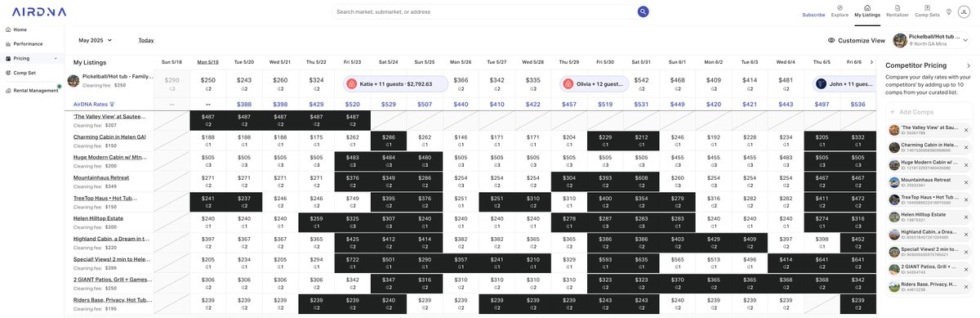Open Riders Base, Privacy, Hot Tub listing
This screenshot has width=980, height=318.
(112, 299)
